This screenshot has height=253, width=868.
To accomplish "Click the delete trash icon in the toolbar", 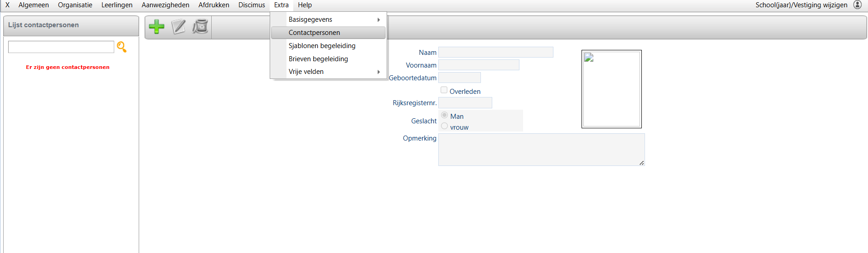I will [x=200, y=27].
